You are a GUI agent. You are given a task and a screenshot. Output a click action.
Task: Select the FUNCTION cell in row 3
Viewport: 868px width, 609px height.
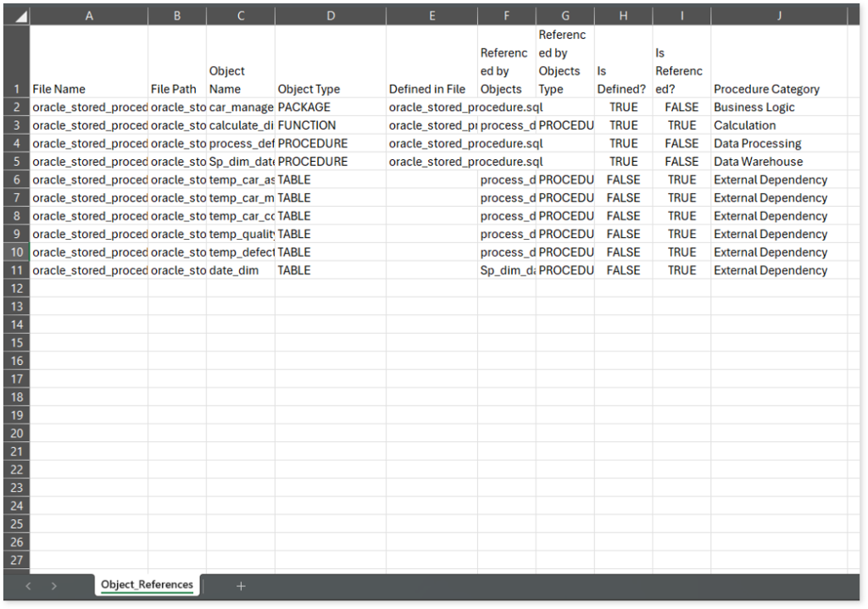pos(306,125)
